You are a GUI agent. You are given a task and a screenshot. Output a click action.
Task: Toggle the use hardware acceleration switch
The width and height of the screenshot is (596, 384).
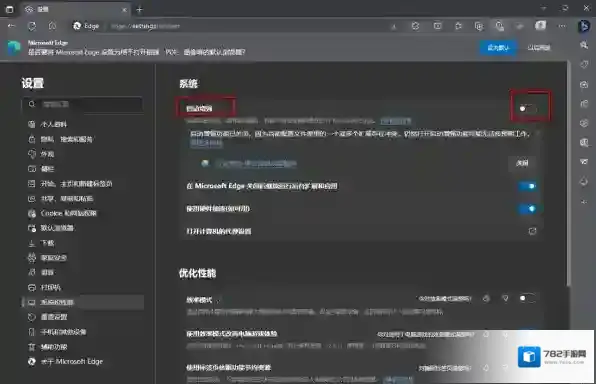point(528,208)
